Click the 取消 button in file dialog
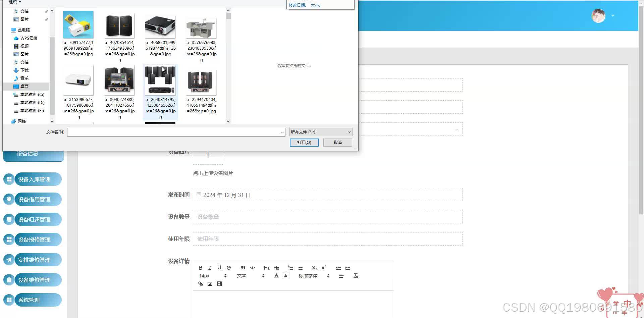The image size is (644, 318). (x=337, y=143)
